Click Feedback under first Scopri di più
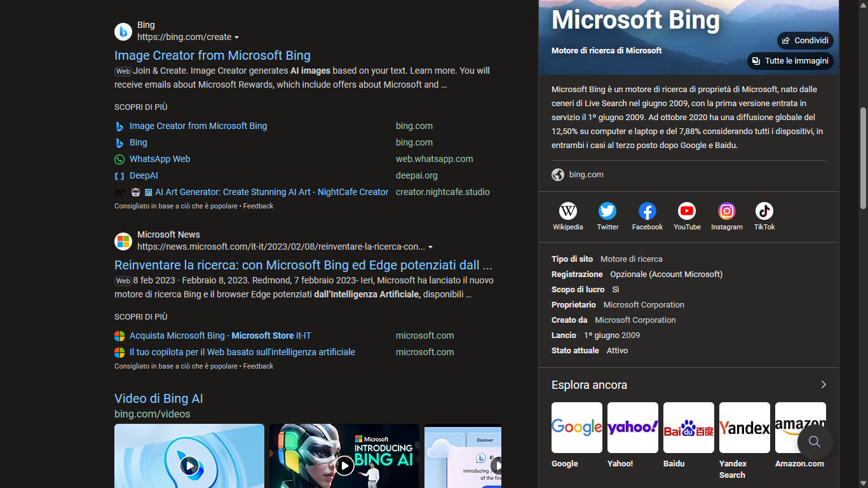868x488 pixels. 258,206
